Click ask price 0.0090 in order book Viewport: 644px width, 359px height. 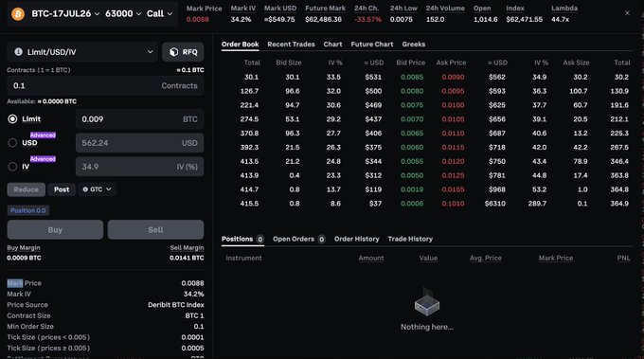453,77
